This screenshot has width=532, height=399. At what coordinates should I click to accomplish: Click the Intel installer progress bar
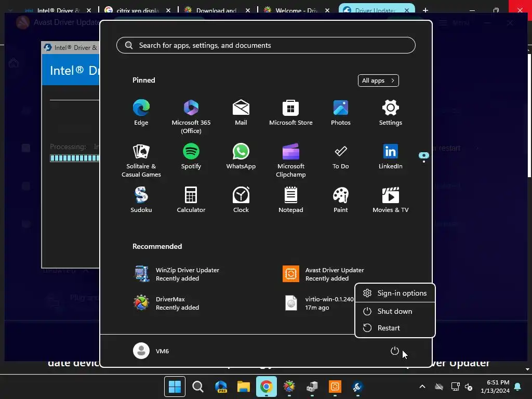tap(75, 158)
